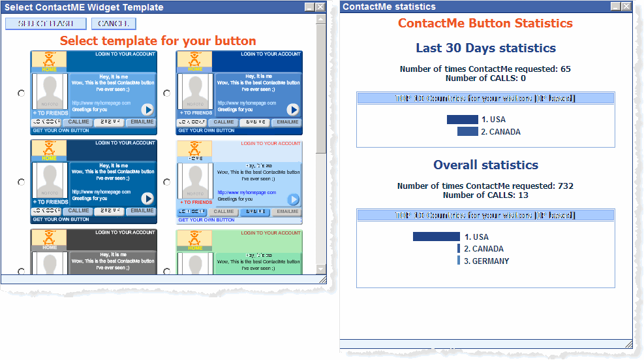This screenshot has width=644, height=360.
Task: Click 'Number of times ContactMe requested: 65' text
Action: coord(485,69)
